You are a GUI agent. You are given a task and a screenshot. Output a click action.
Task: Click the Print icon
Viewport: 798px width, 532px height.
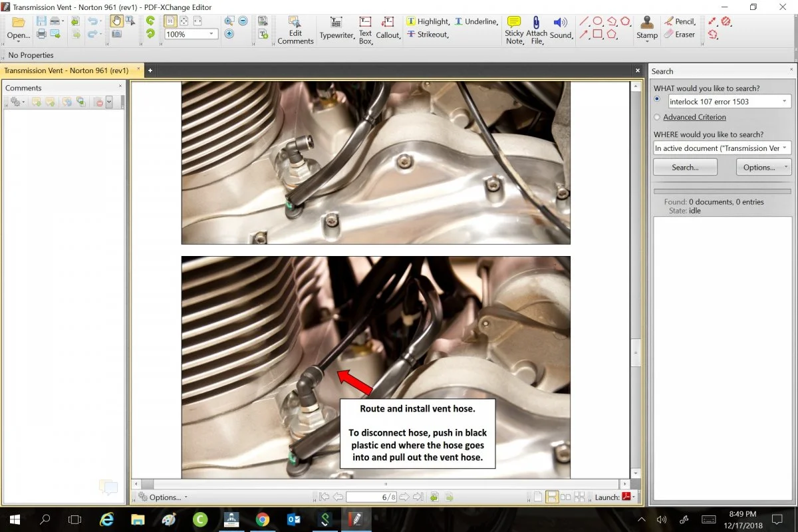pyautogui.click(x=41, y=34)
